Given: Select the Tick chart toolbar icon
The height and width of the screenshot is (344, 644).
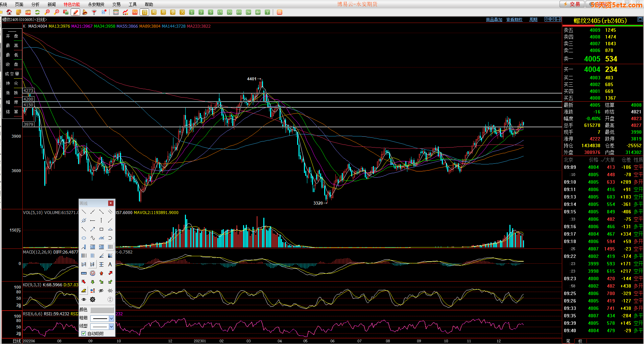Looking at the screenshot, I should tap(135, 12).
